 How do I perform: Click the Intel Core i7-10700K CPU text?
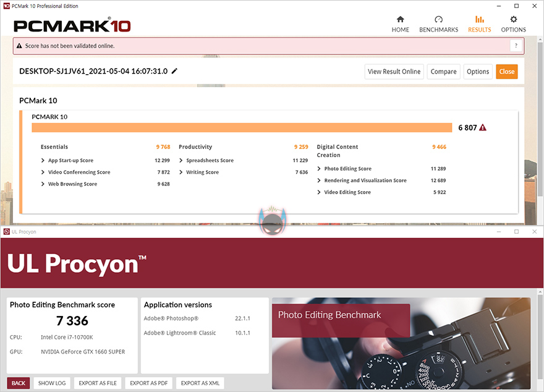tap(67, 337)
